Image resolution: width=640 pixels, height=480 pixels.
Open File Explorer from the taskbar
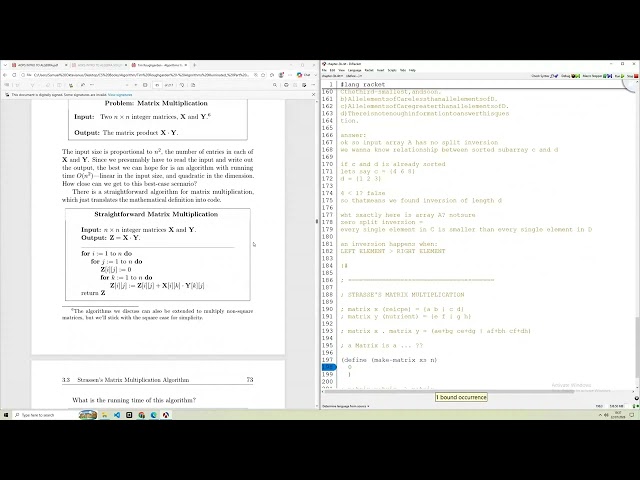pos(104,415)
